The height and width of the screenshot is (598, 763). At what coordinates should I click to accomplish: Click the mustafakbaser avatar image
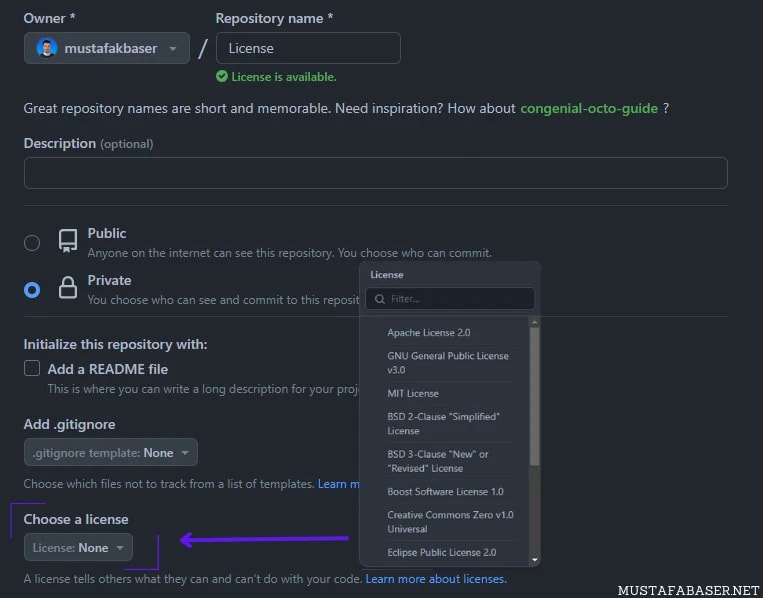pyautogui.click(x=47, y=48)
